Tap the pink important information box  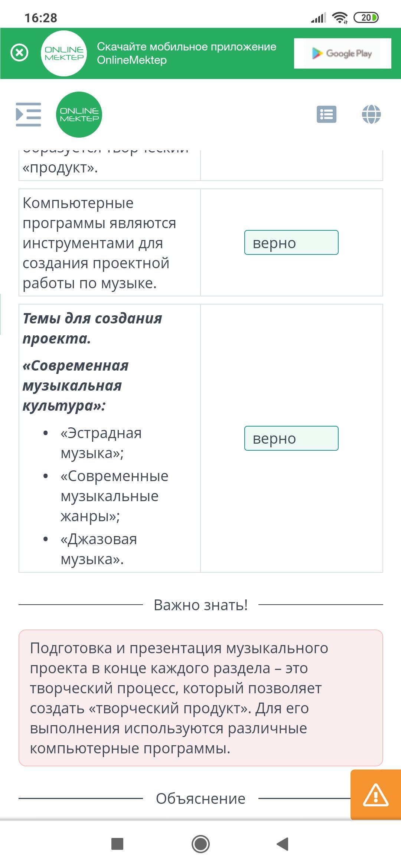point(200,698)
